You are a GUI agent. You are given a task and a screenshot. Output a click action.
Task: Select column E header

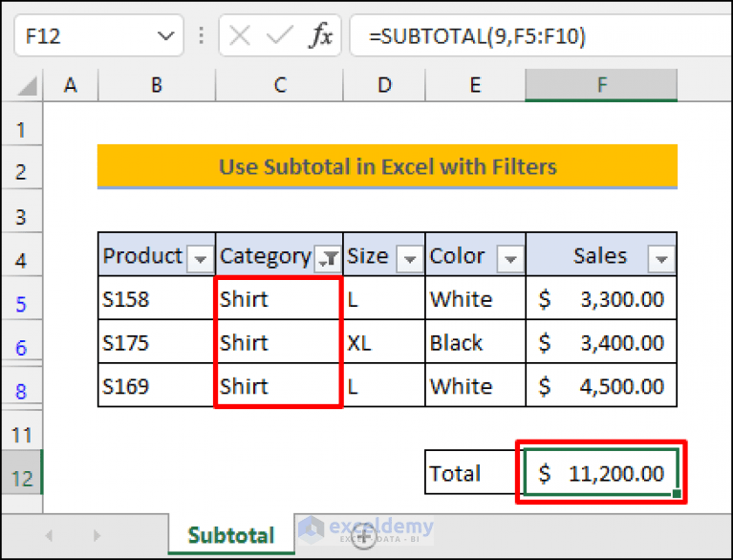475,85
